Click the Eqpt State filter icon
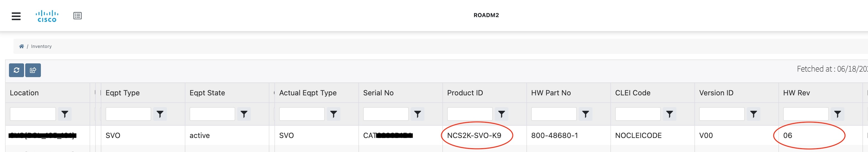This screenshot has height=152, width=868. click(244, 114)
